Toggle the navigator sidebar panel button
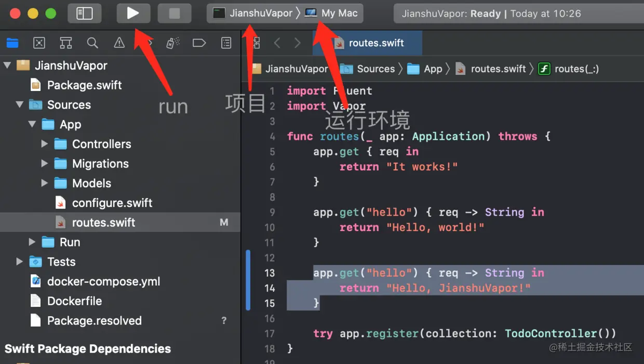Screen dimensions: 644x364 tap(84, 14)
